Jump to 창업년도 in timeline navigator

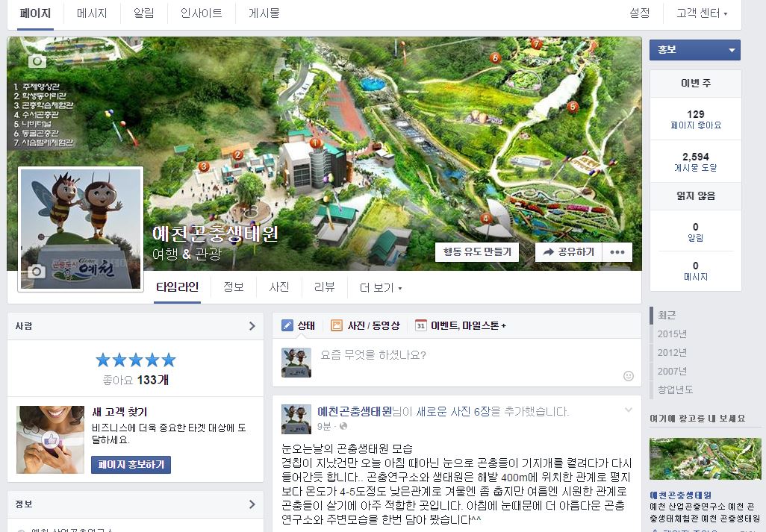(x=675, y=389)
